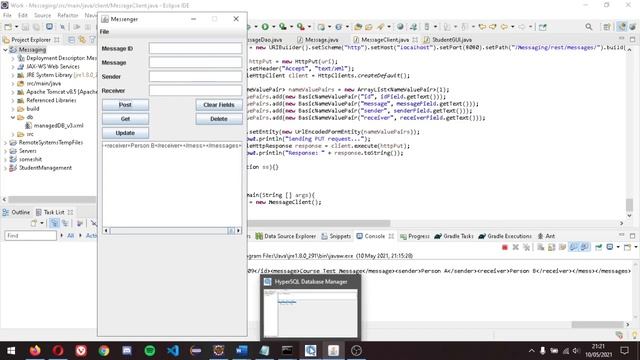The image size is (640, 360).
Task: Open Firefox from the taskbar
Action: pyautogui.click(x=35, y=351)
